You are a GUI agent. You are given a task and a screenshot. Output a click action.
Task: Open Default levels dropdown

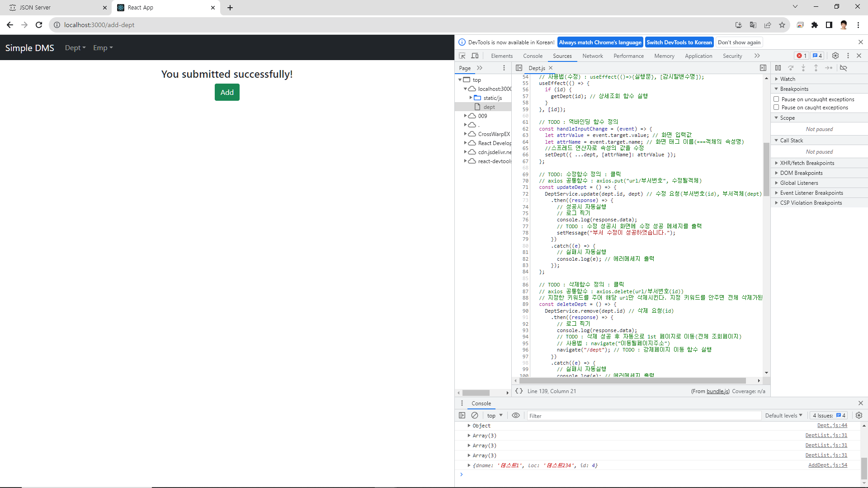point(783,415)
